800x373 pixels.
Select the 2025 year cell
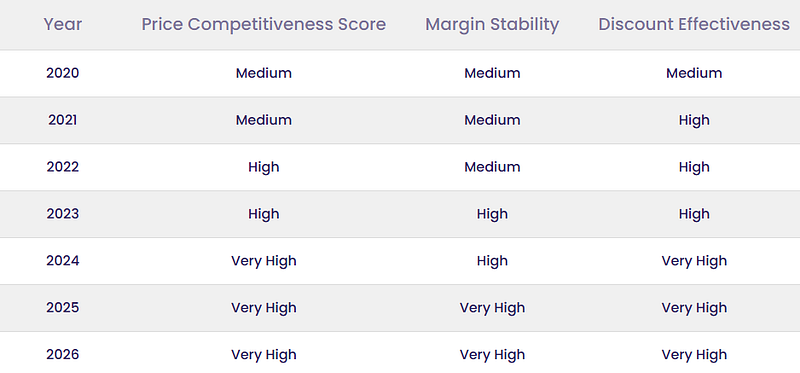pos(62,308)
